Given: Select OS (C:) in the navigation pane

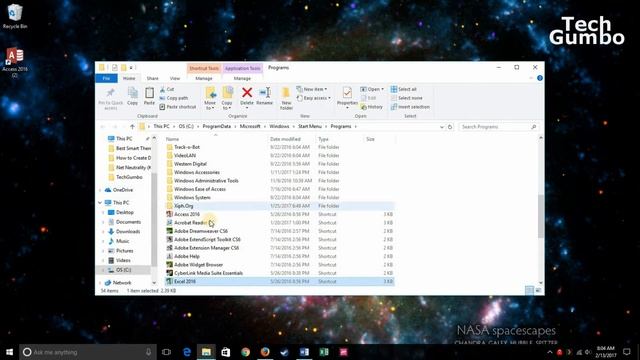Looking at the screenshot, I should point(123,270).
